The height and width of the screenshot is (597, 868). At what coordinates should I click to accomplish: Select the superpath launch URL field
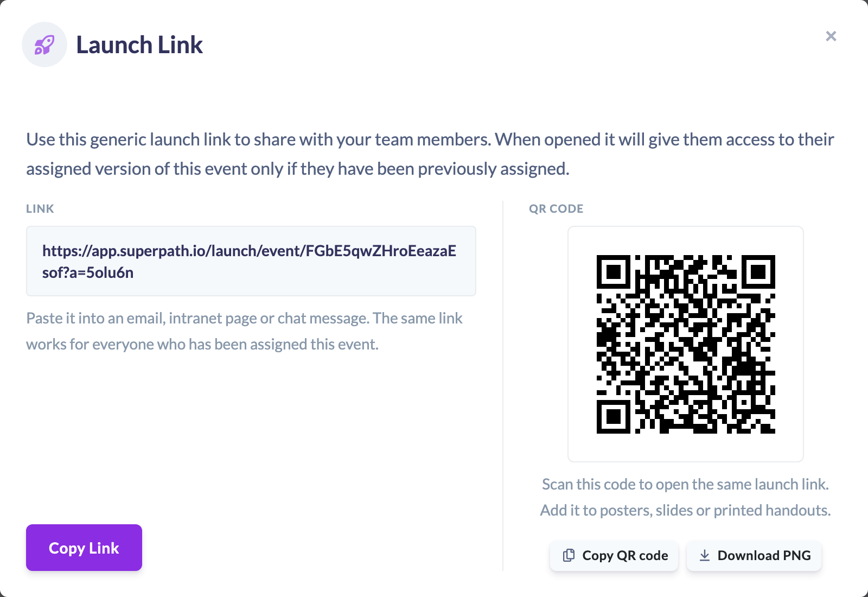[x=251, y=261]
